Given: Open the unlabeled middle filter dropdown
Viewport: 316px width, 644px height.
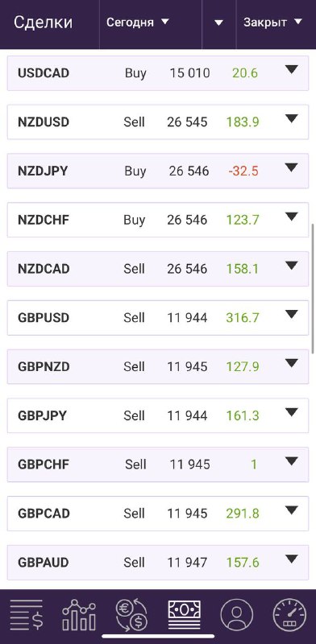Looking at the screenshot, I should (x=219, y=23).
